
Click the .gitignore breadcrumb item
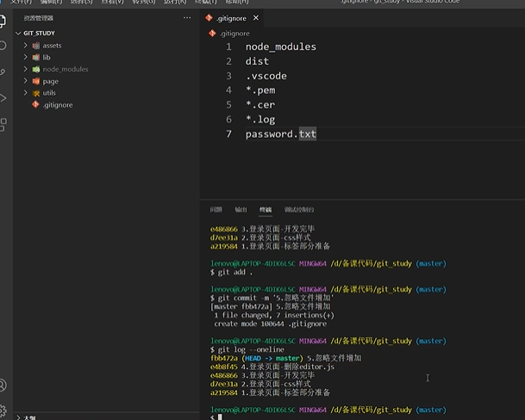point(233,33)
